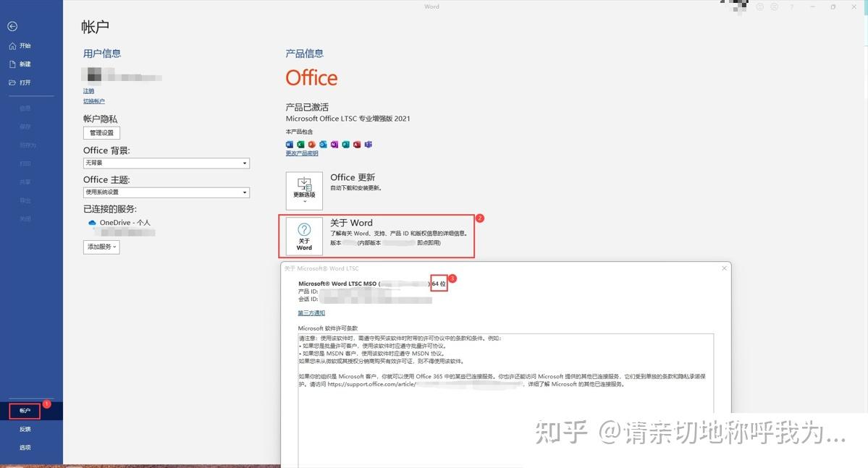
Task: Click the "产品信息" heading
Action: (305, 54)
